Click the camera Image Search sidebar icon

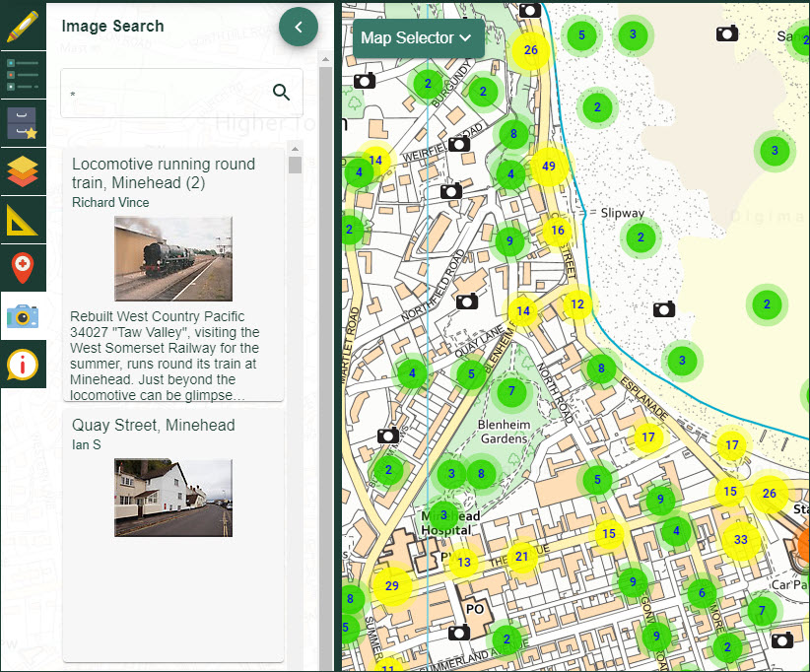[x=23, y=316]
